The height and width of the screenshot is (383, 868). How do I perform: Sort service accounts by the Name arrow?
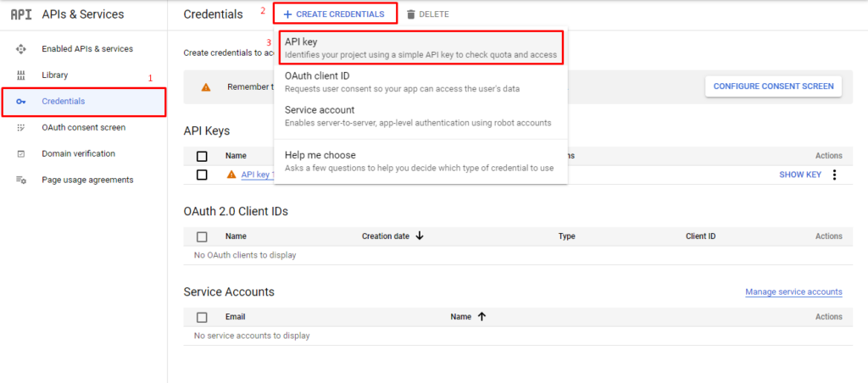[x=481, y=317]
